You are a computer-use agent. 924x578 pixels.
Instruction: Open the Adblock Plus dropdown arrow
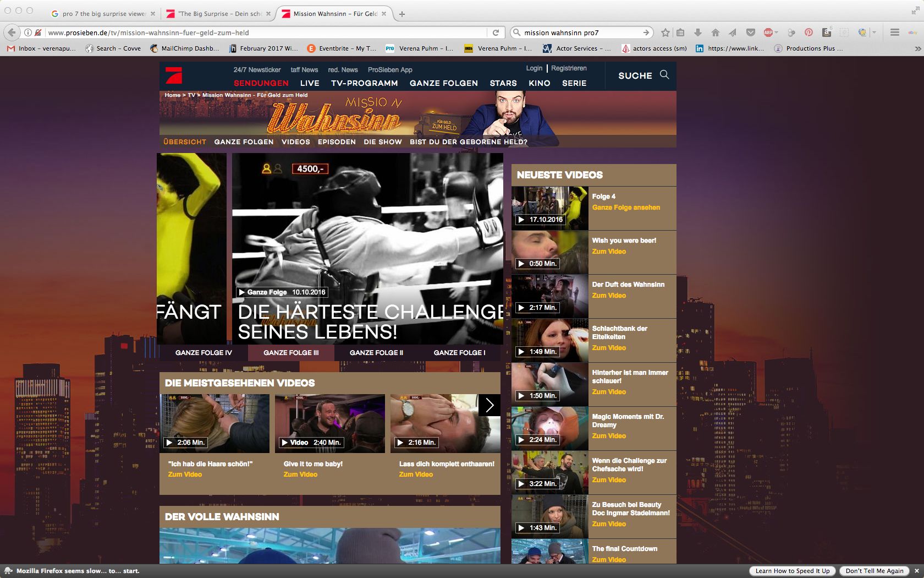776,32
